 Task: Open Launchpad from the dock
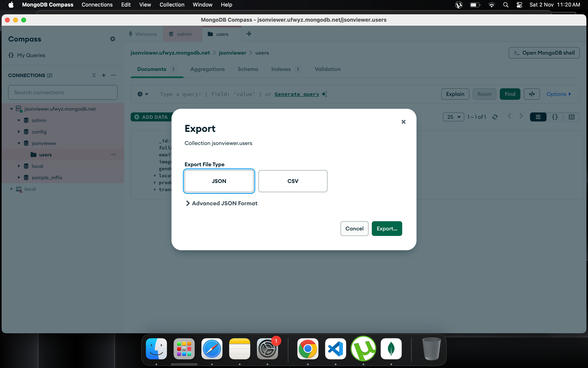point(184,349)
